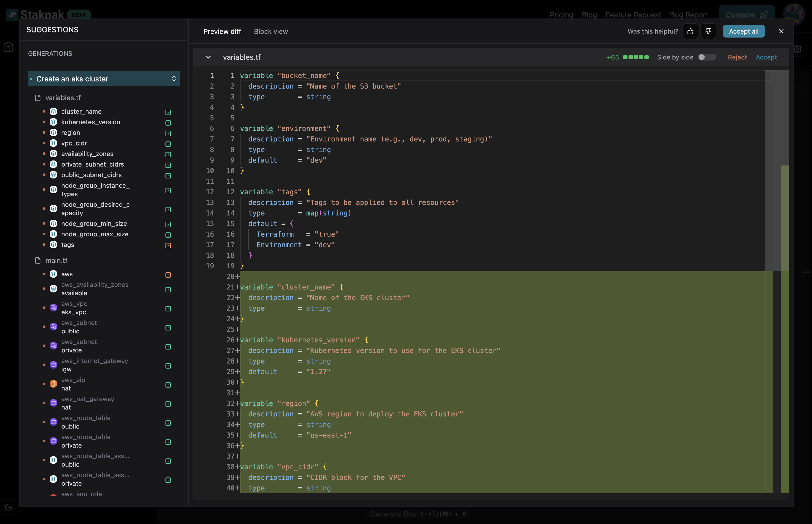812x524 pixels.
Task: Select node_group_desired_capacity variable row
Action: 107,209
